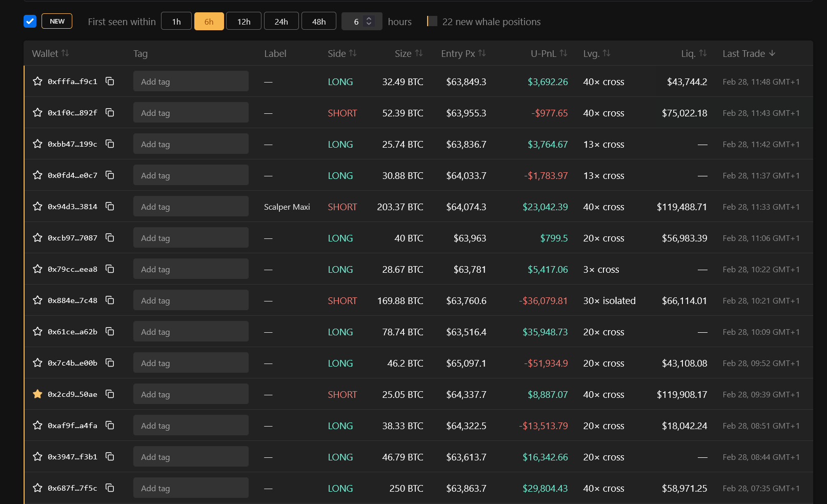Star wallet 0x1f0c…892f as favorite
Screen dimensions: 827x504
tap(37, 112)
